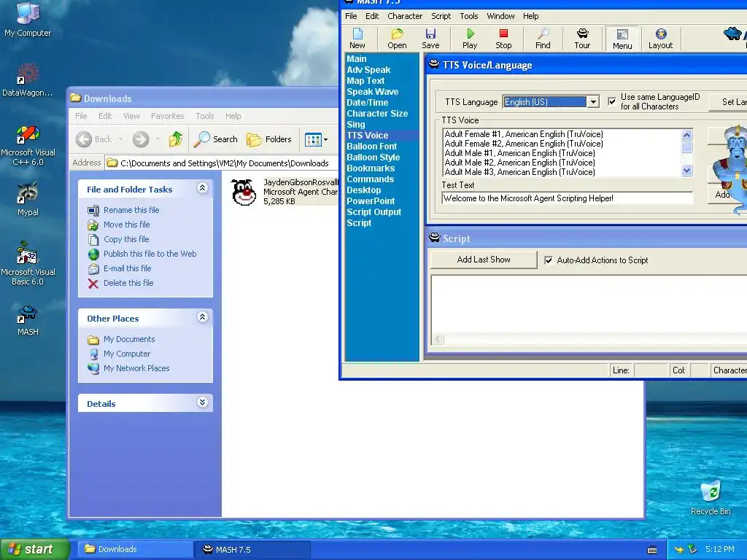Click the New toolbar icon in MASH
Screen dimensions: 747x560
pos(357,39)
